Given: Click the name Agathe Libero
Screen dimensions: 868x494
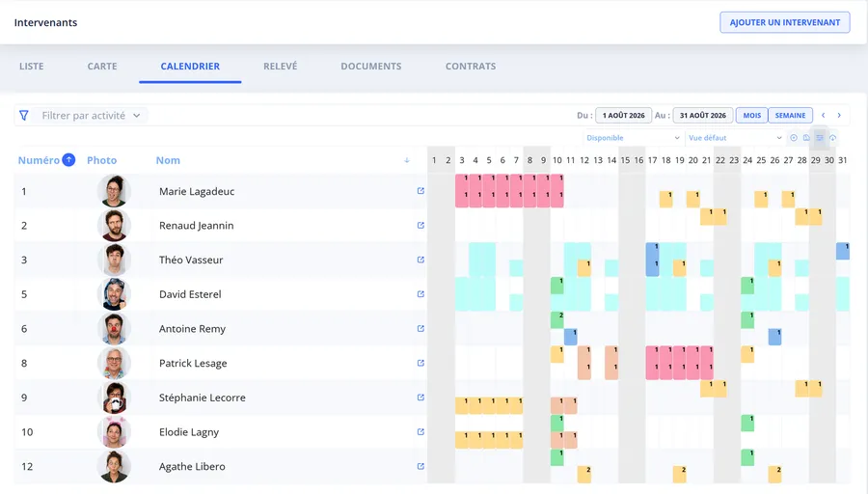Looking at the screenshot, I should pos(192,466).
